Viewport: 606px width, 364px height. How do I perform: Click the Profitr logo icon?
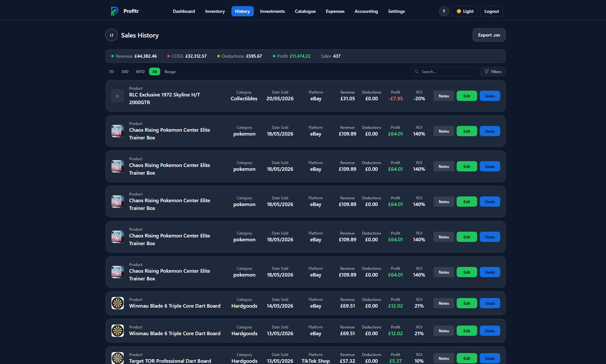[114, 11]
